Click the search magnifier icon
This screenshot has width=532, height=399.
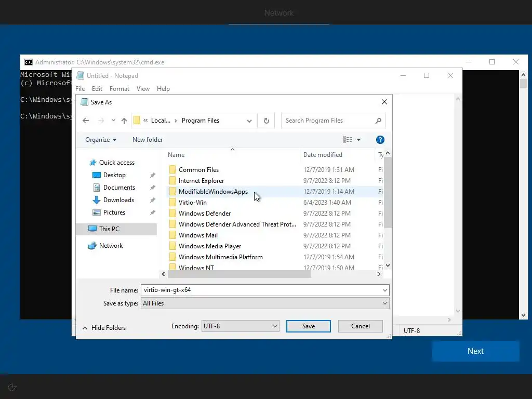(x=378, y=121)
